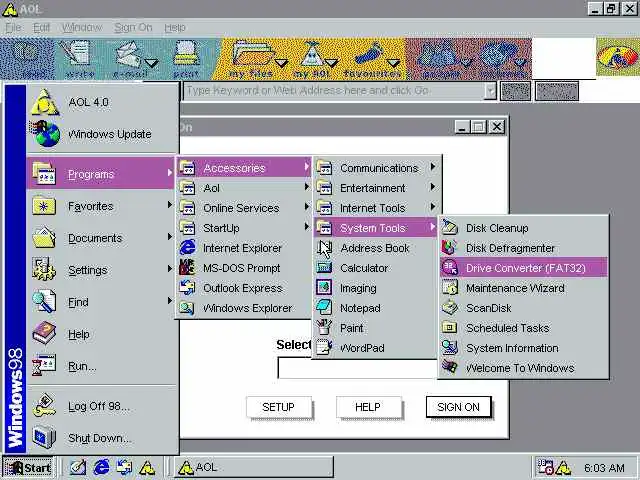Click the AOL system tray icon
The image size is (640, 480).
click(564, 468)
